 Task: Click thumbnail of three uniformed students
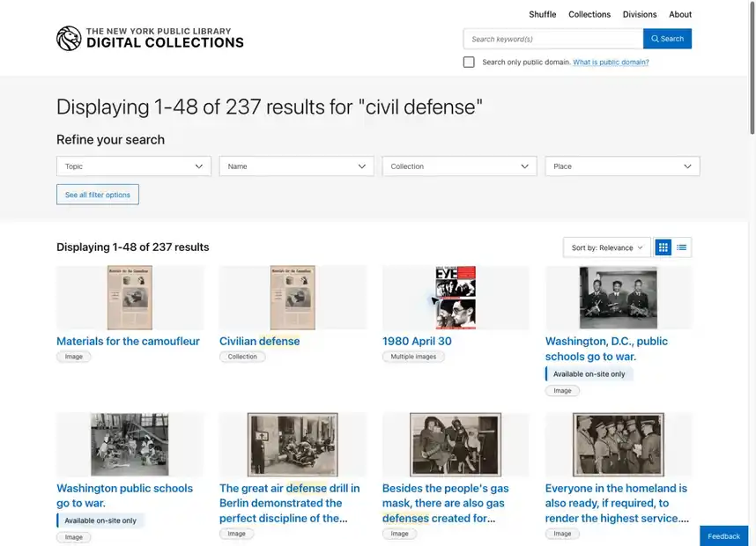tap(619, 298)
